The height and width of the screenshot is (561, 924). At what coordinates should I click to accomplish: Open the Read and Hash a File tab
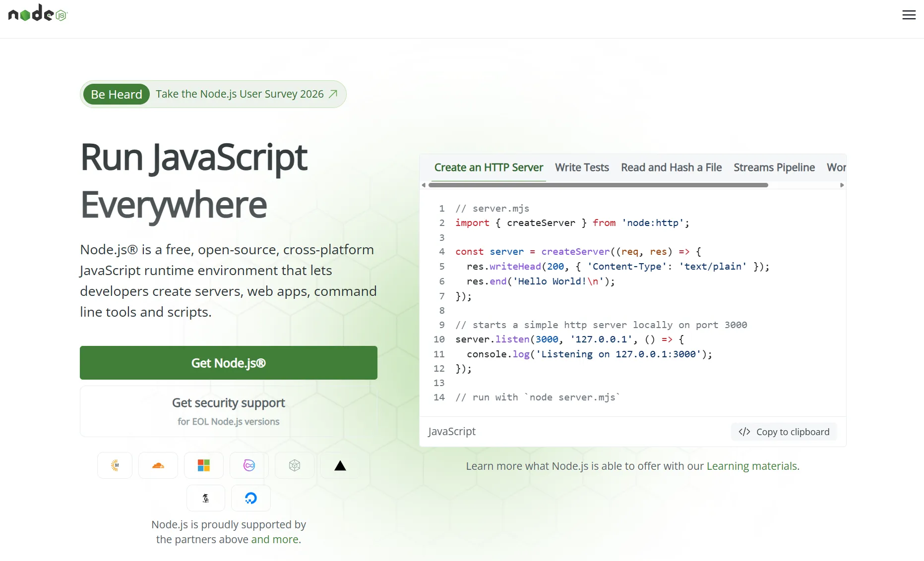pyautogui.click(x=671, y=168)
